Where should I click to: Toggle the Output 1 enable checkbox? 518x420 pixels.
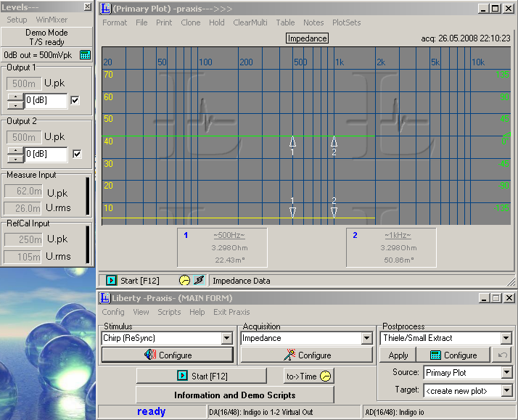[x=75, y=100]
